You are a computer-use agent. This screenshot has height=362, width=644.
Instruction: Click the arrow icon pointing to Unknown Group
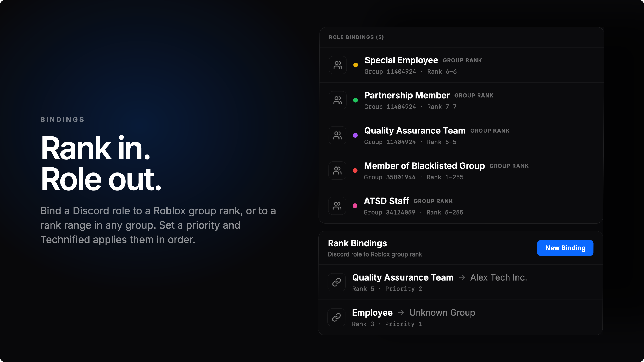[401, 312]
